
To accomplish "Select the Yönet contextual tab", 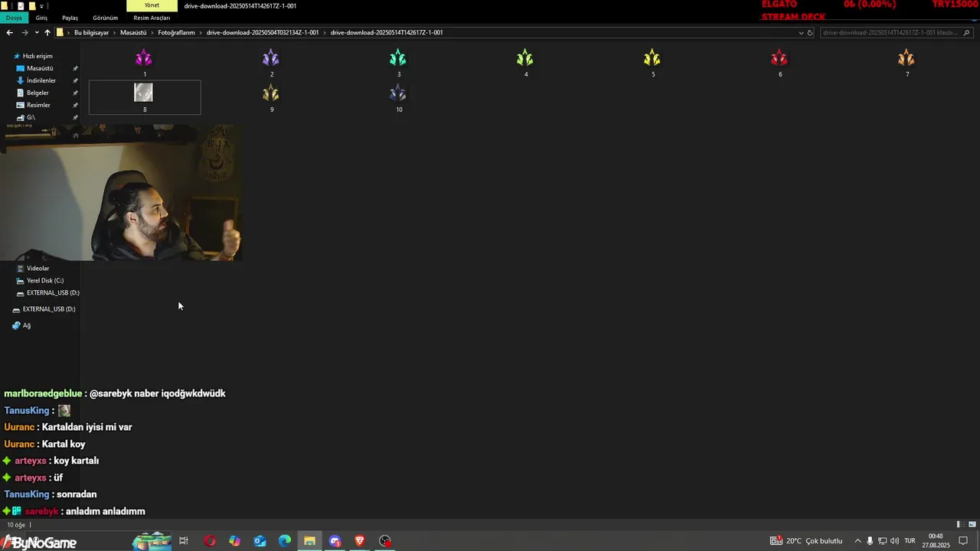I will pos(152,5).
